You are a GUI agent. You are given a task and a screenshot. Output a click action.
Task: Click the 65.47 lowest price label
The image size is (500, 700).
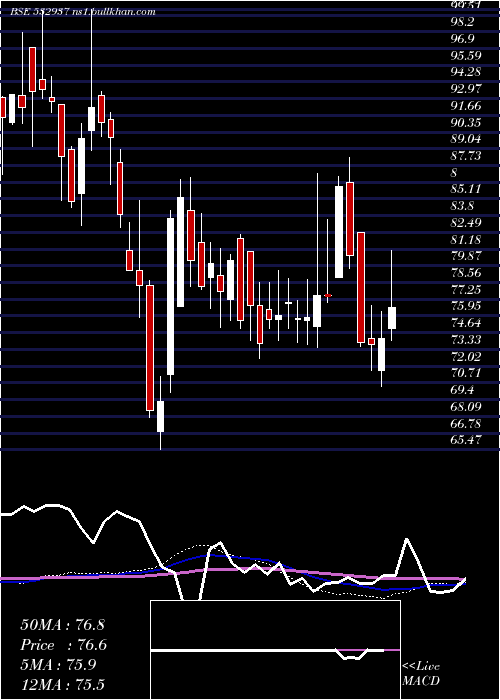(467, 440)
